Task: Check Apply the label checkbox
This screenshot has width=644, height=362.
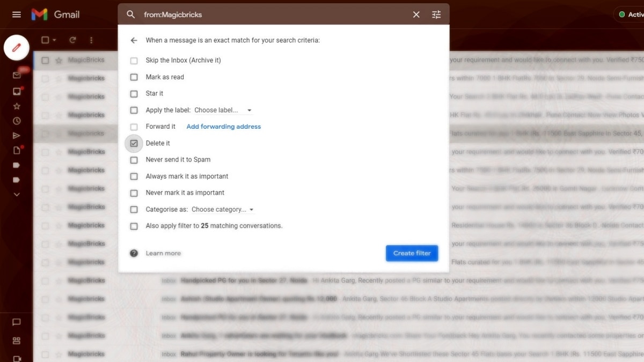Action: point(134,110)
